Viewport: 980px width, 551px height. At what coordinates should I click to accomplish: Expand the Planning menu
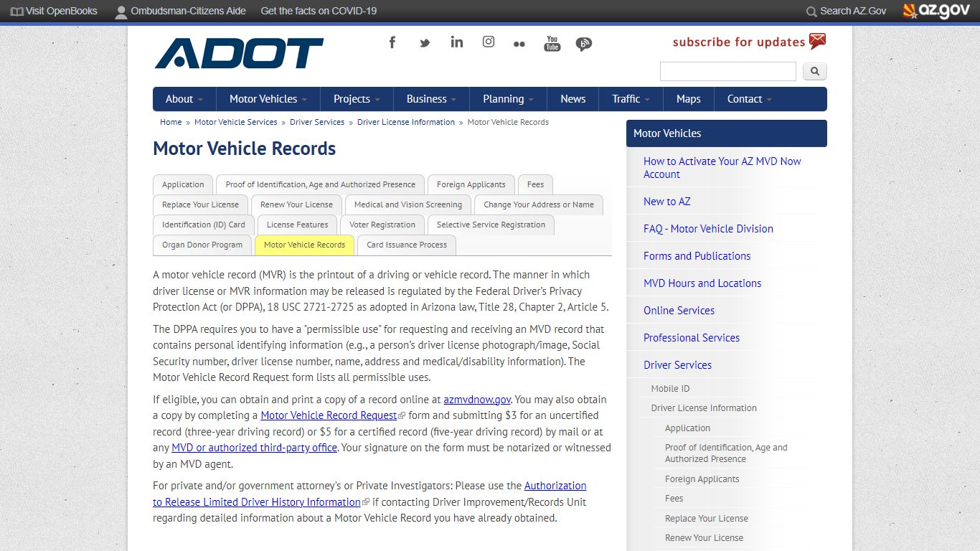[508, 99]
